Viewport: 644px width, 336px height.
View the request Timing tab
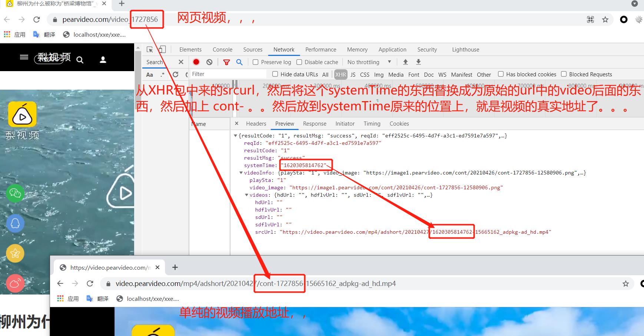click(372, 124)
